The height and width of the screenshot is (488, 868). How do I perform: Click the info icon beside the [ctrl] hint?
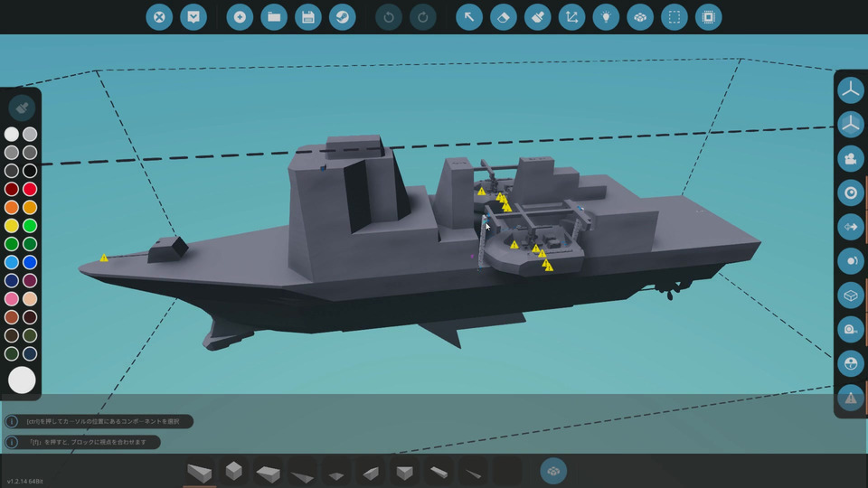point(12,421)
